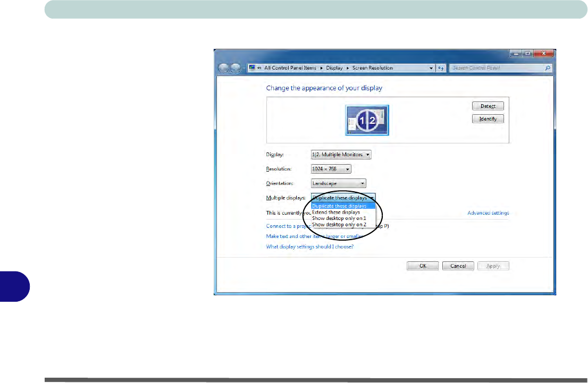
Task: Open the Display dropdown
Action: click(x=341, y=155)
